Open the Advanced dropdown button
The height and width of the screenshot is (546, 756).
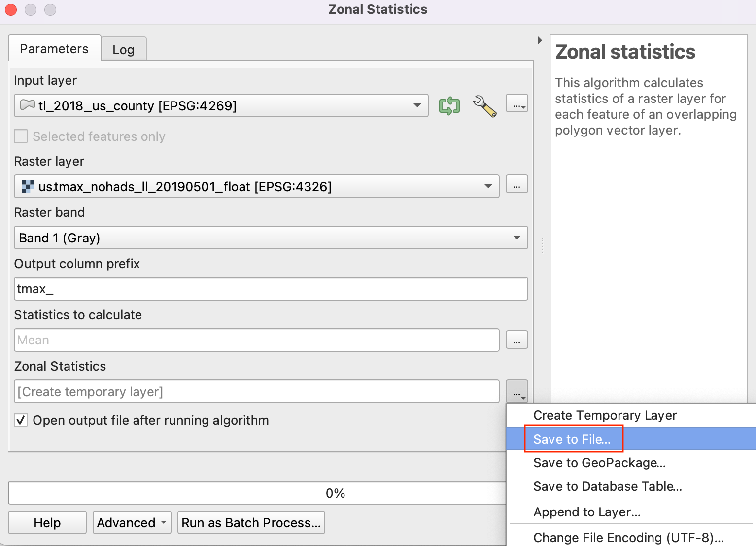point(132,523)
